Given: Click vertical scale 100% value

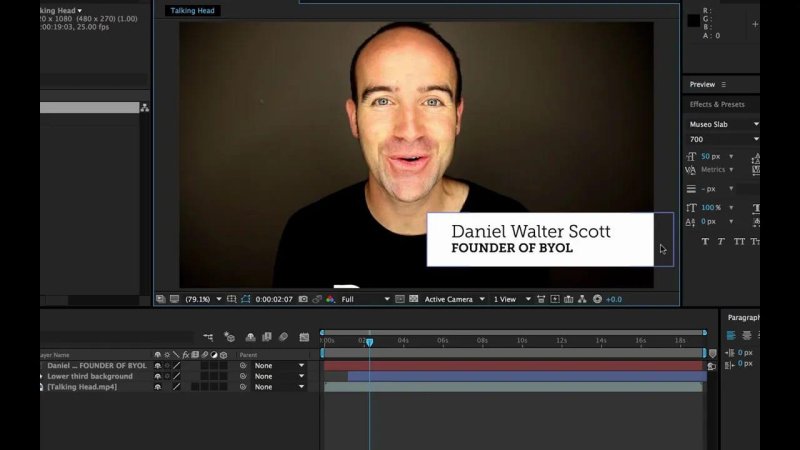Looking at the screenshot, I should point(711,208).
